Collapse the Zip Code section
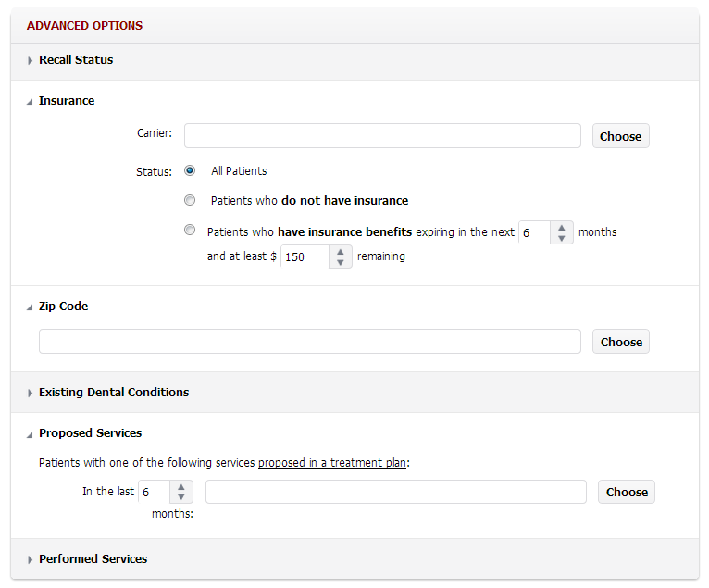The image size is (709, 588). coord(63,307)
